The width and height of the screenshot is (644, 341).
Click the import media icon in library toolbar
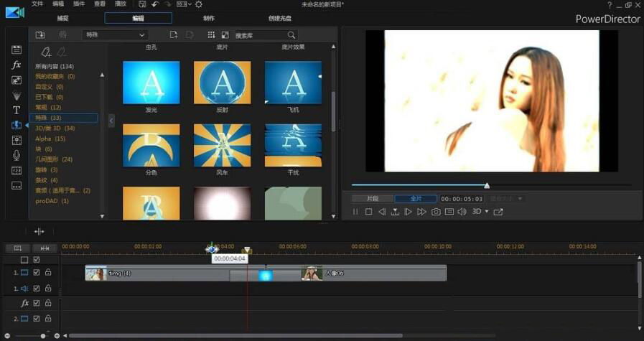pos(40,34)
